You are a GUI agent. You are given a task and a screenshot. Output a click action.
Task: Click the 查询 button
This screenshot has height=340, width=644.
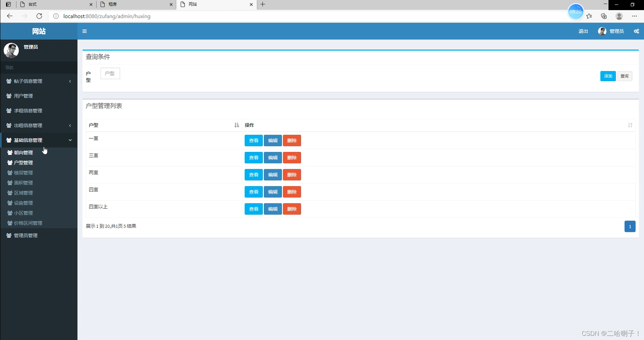pos(625,76)
